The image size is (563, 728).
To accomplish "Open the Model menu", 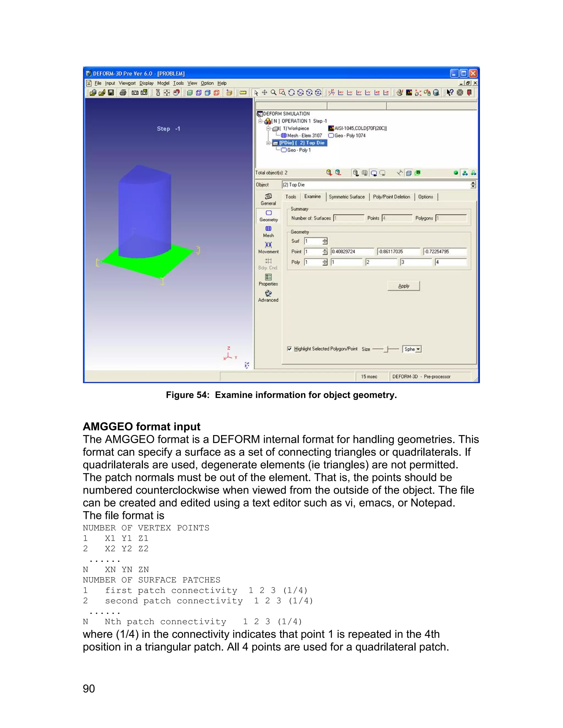I will (163, 83).
